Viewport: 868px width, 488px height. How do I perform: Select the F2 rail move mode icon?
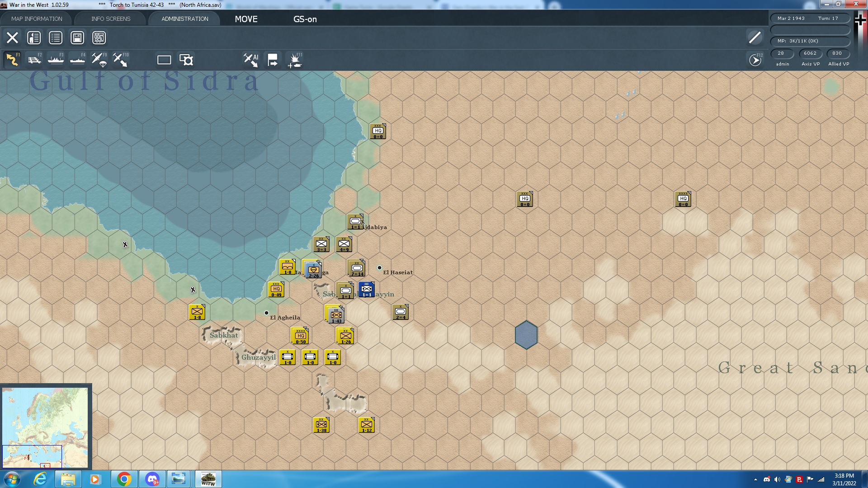[34, 60]
